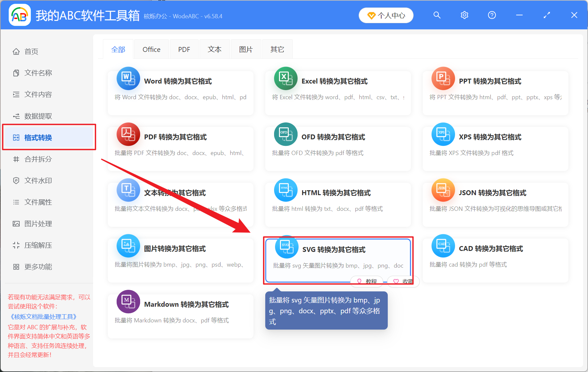Click the Word conversion tool icon
588x372 pixels.
128,78
